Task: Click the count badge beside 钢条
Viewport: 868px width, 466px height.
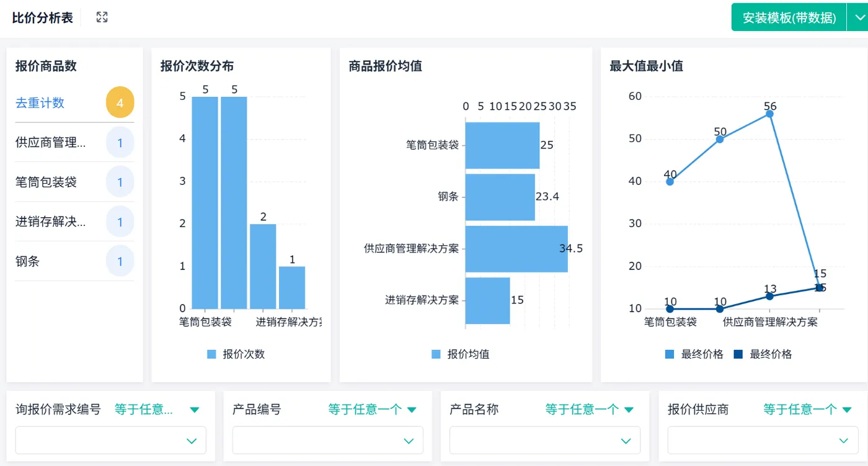Action: tap(120, 262)
